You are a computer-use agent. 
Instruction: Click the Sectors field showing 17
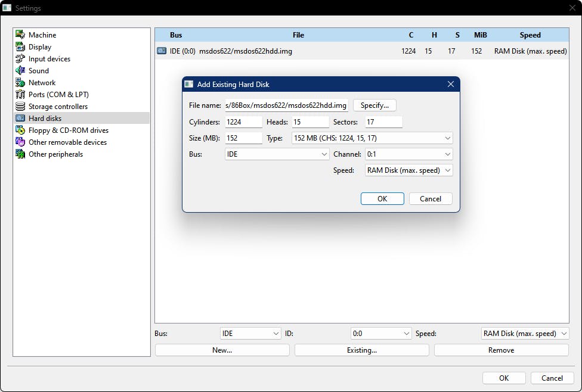coord(384,122)
